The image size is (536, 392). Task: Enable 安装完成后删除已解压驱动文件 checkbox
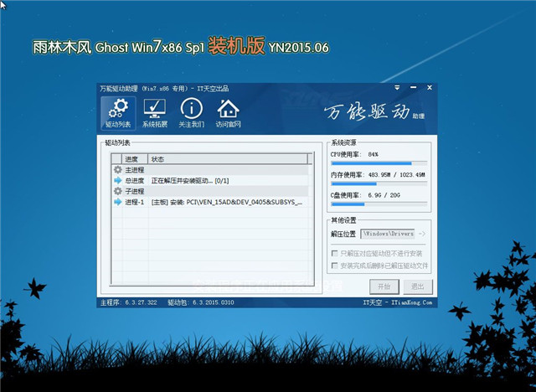coord(335,266)
